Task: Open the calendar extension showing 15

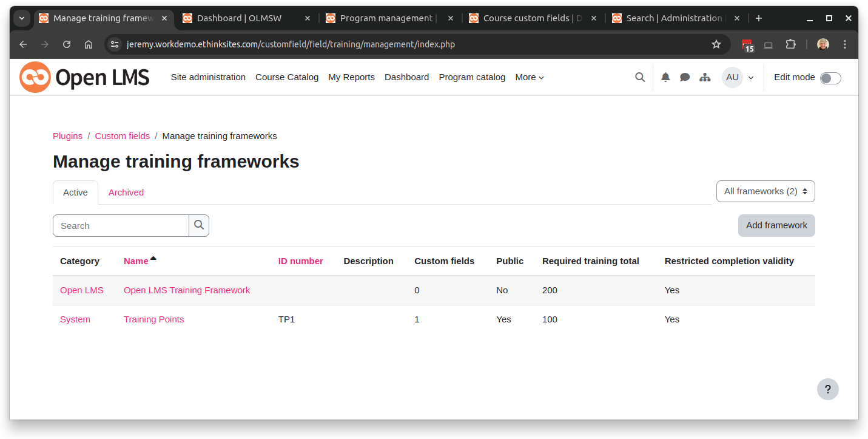Action: tap(748, 45)
